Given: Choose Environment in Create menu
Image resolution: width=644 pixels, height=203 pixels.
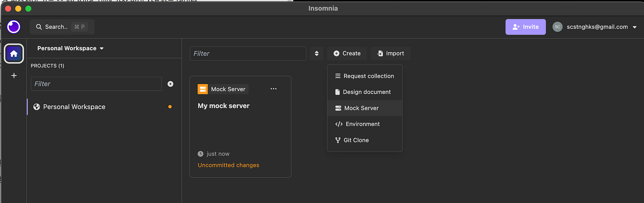Looking at the screenshot, I should [365, 124].
